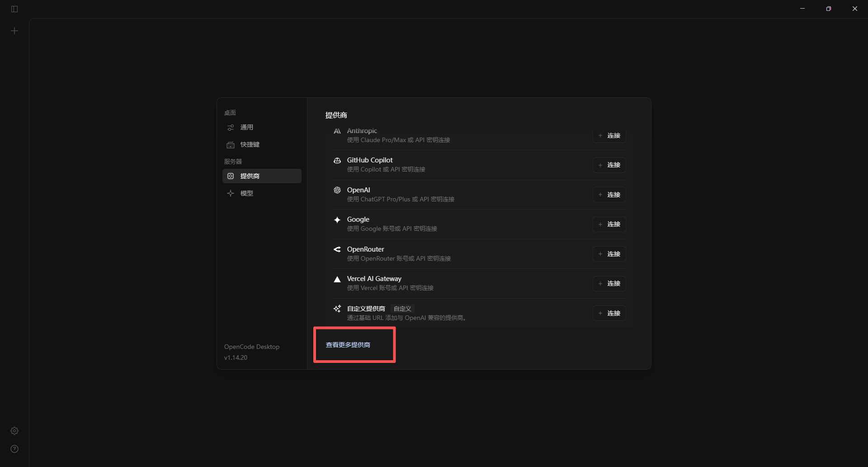Open the 快捷键 settings tab
Image resolution: width=868 pixels, height=467 pixels.
[x=262, y=145]
